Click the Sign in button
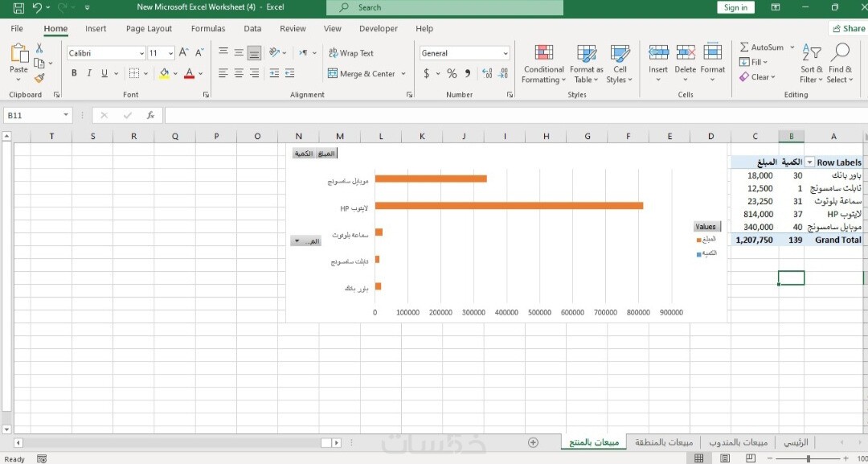Screen dimensions: 868x464 coord(735,8)
